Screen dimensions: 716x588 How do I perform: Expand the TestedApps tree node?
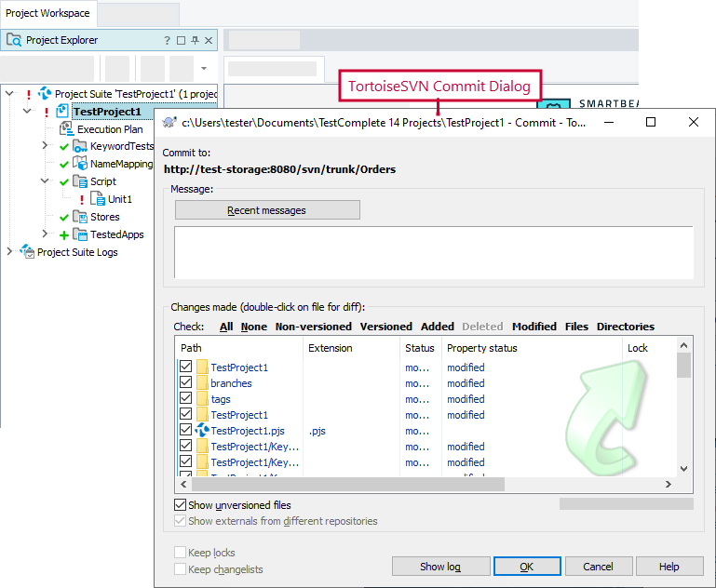pyautogui.click(x=45, y=235)
